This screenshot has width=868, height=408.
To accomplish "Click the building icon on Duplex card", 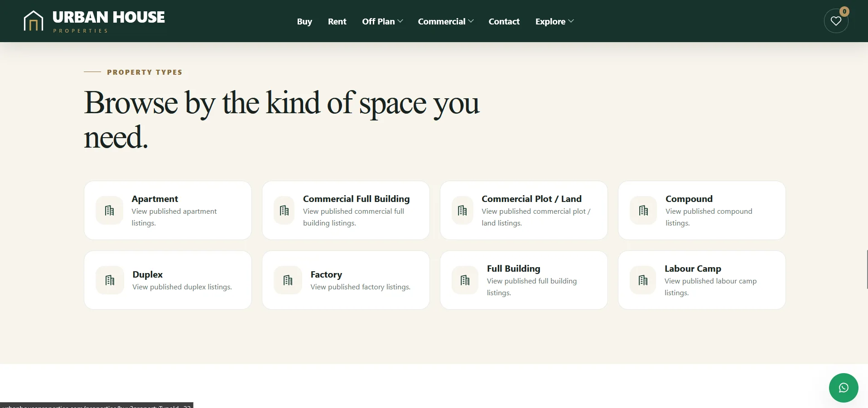I will [x=110, y=280].
